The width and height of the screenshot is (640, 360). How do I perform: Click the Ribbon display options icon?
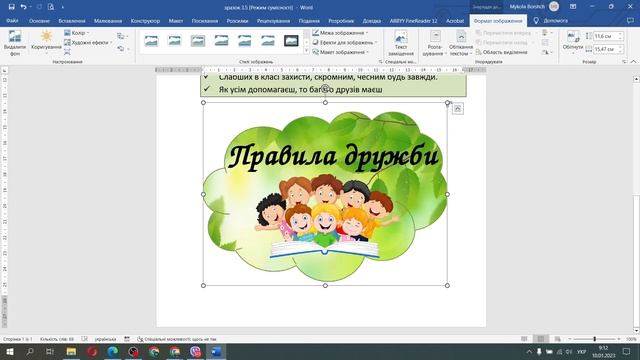(x=573, y=7)
